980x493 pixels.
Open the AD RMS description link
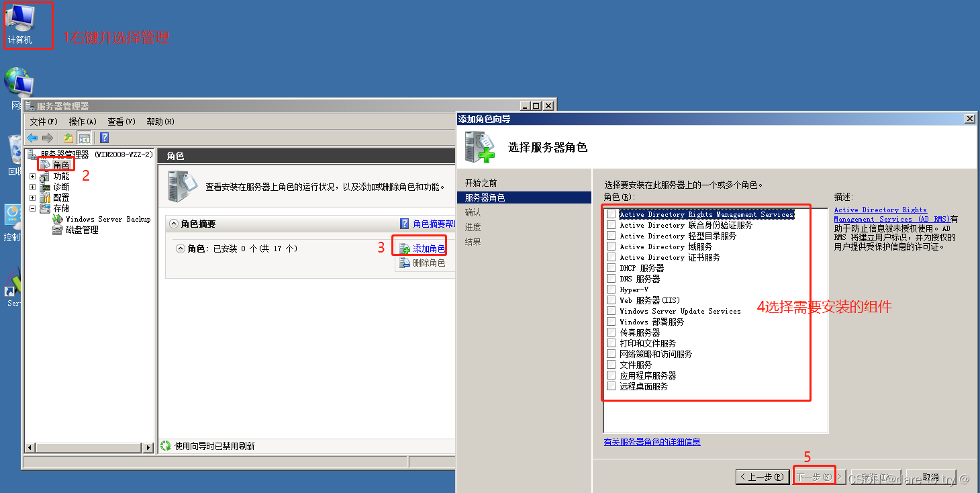[891, 214]
